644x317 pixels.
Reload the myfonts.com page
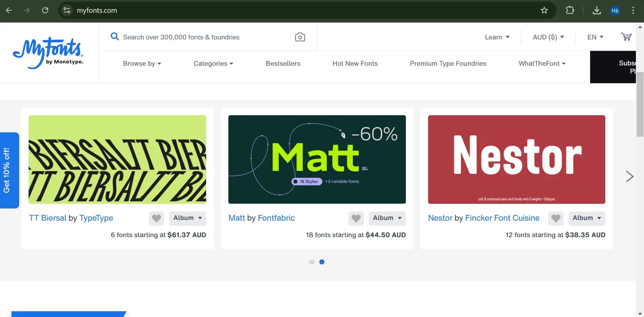[x=45, y=10]
